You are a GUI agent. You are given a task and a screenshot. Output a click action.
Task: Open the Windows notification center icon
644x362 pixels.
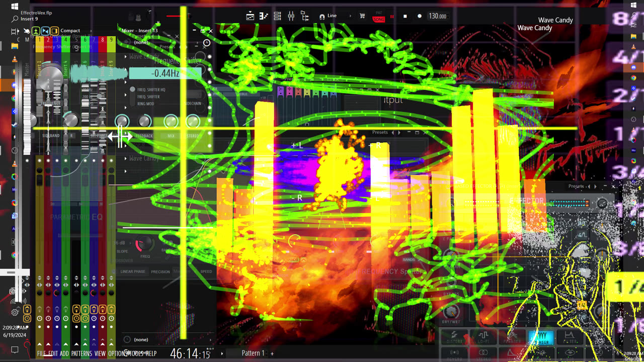tap(15, 349)
